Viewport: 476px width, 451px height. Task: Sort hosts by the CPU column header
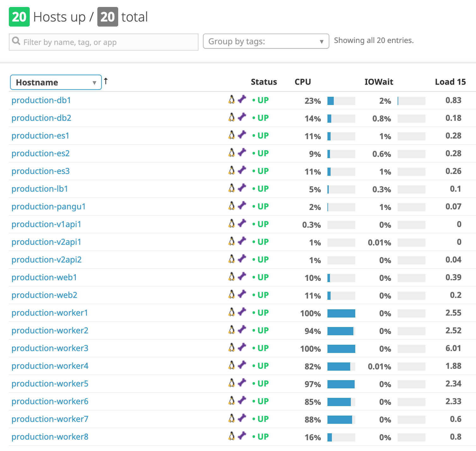[x=302, y=82]
